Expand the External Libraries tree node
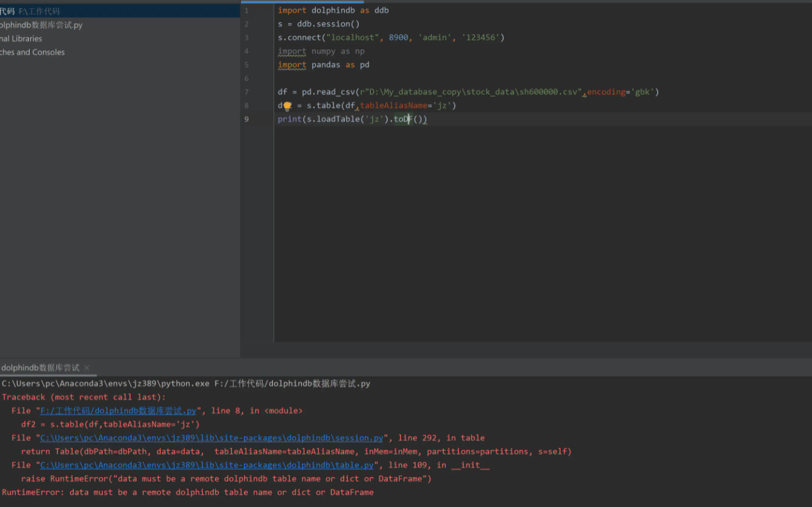Image resolution: width=812 pixels, height=507 pixels. pos(21,38)
